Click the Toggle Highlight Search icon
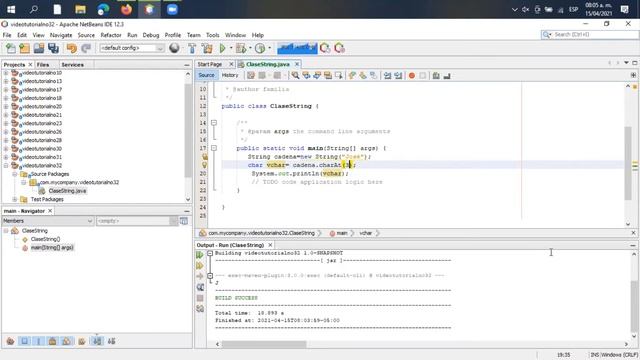640x360 pixels. tap(328, 76)
